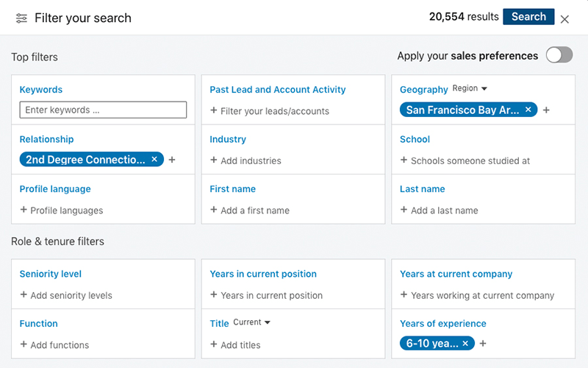The width and height of the screenshot is (588, 368).
Task: Toggle Apply your sales preferences switch
Action: click(559, 56)
